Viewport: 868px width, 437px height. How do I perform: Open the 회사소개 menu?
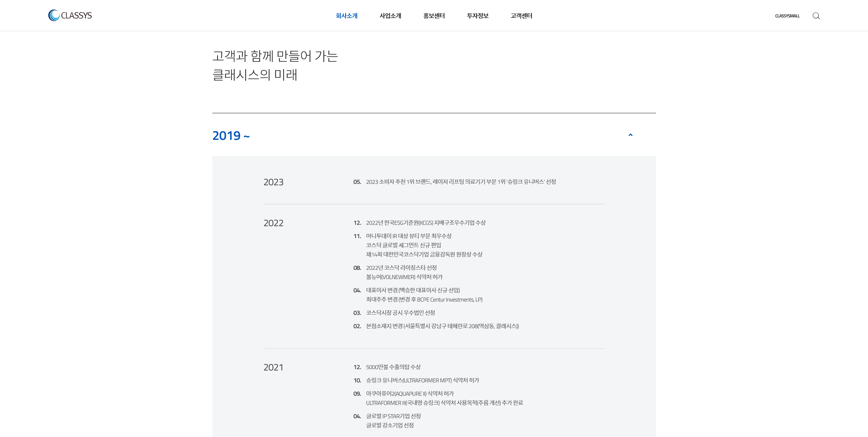346,16
